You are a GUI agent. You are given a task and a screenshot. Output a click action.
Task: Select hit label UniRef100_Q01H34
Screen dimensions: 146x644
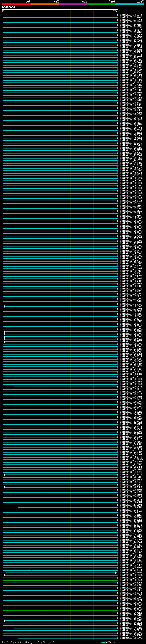[x=131, y=387]
